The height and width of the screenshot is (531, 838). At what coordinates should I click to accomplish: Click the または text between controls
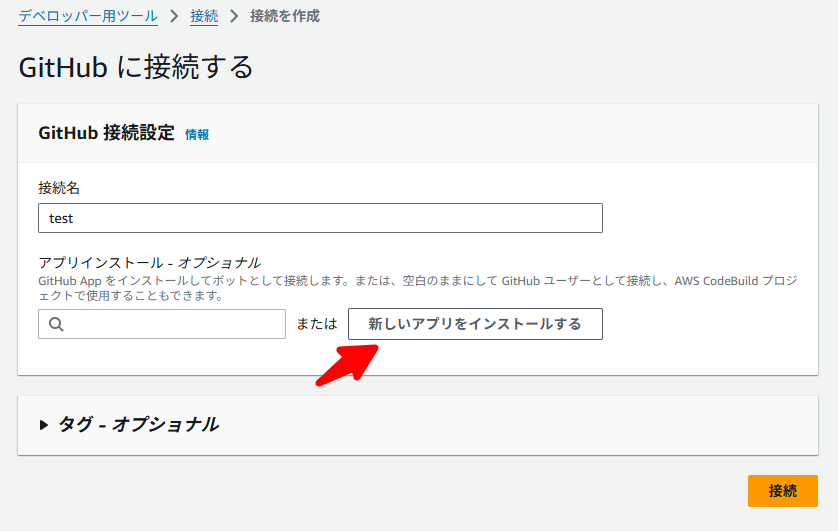pos(317,324)
